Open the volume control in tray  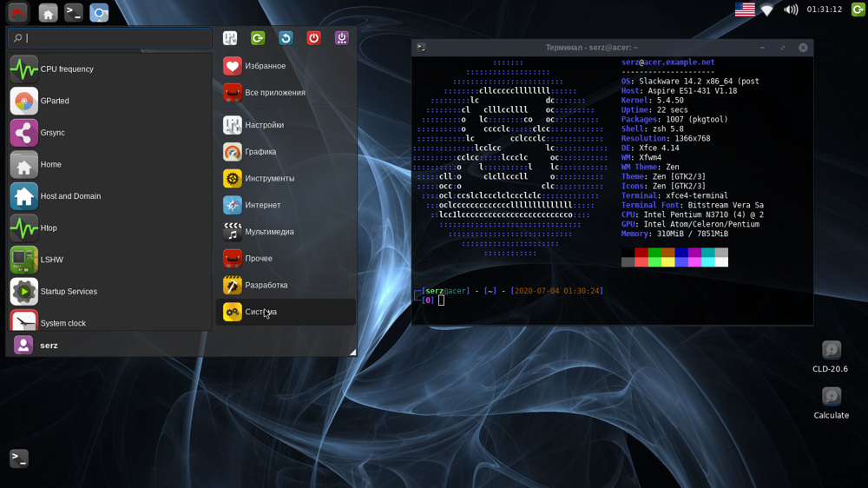pyautogui.click(x=791, y=10)
